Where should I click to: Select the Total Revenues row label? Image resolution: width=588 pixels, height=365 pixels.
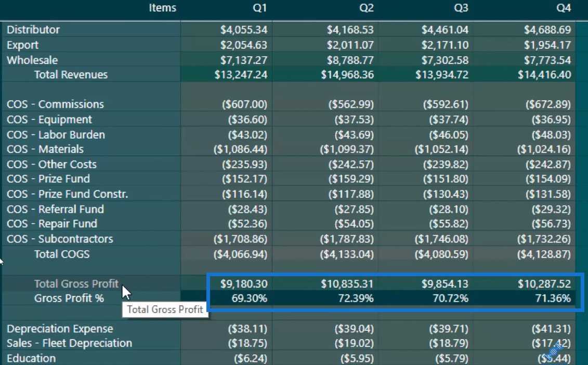tap(71, 74)
